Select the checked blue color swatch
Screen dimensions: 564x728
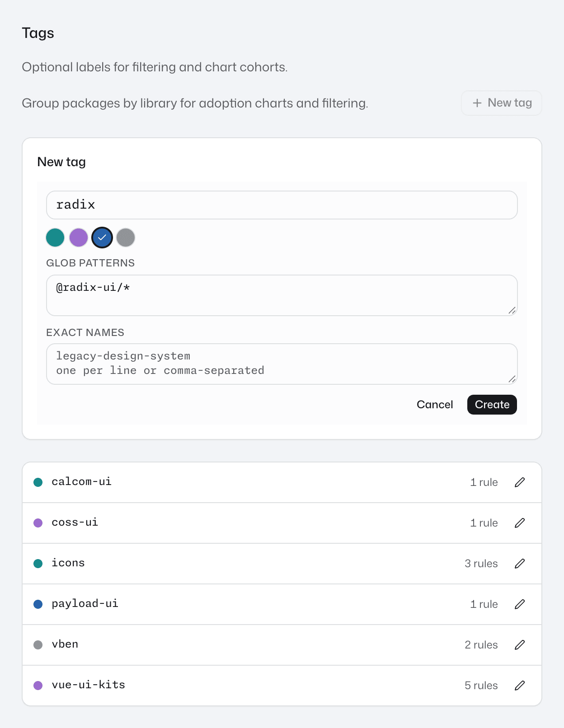coord(102,238)
